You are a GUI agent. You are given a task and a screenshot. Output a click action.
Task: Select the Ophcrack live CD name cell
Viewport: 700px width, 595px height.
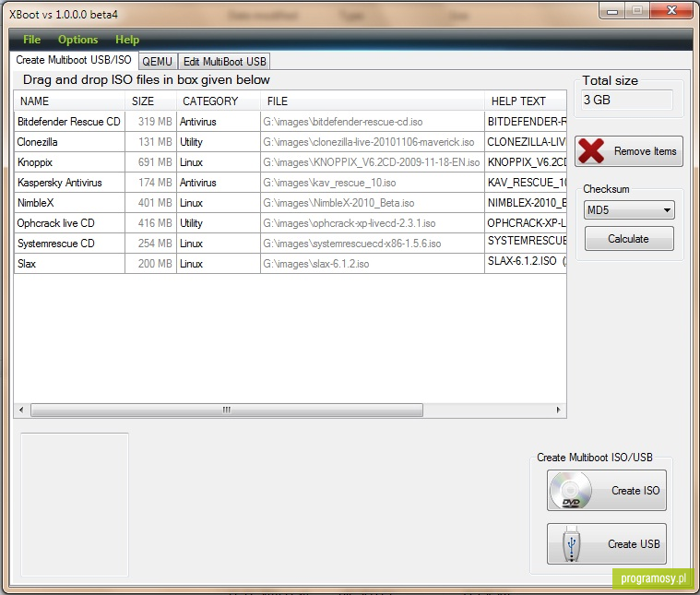[69, 223]
